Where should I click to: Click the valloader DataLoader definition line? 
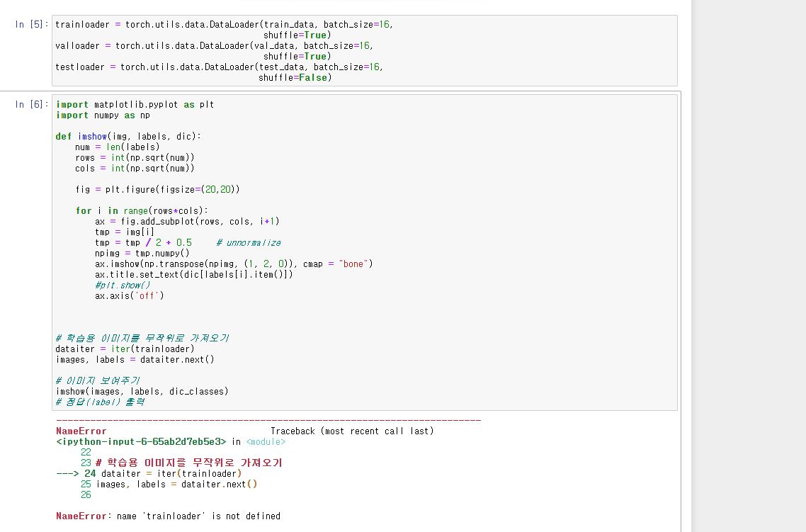click(x=212, y=46)
